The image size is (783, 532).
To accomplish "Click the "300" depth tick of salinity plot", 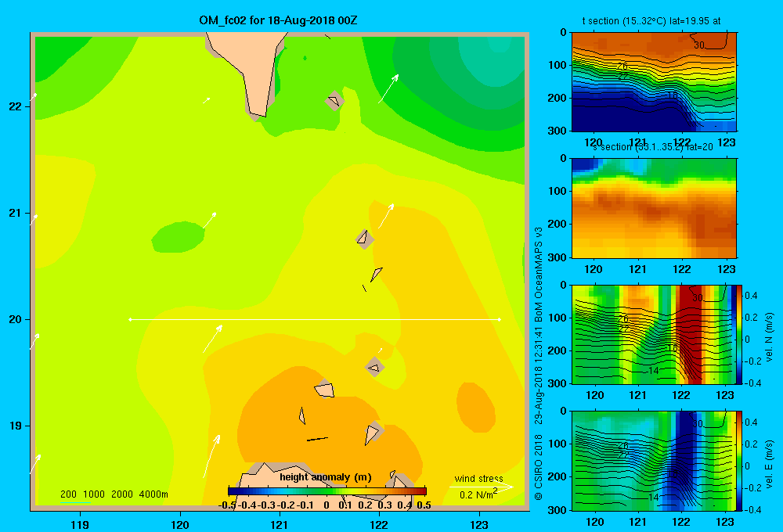I will pos(558,257).
